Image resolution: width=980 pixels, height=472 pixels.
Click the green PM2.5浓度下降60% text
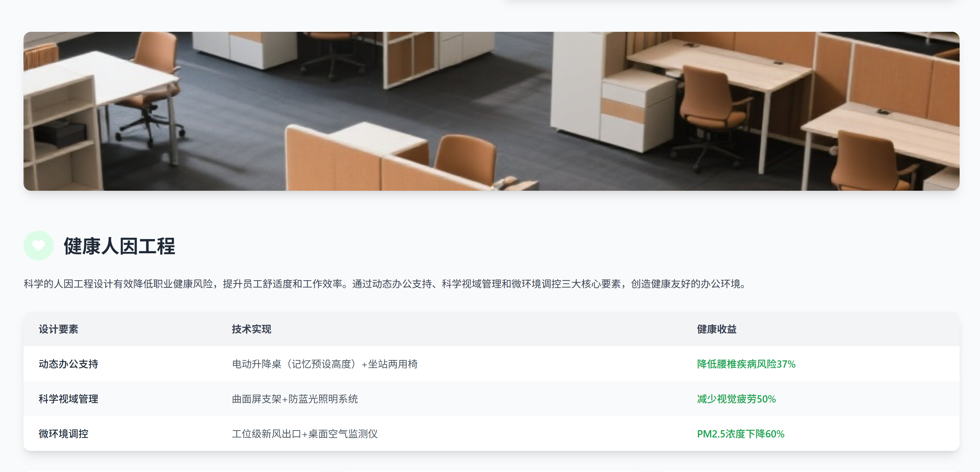pos(741,434)
